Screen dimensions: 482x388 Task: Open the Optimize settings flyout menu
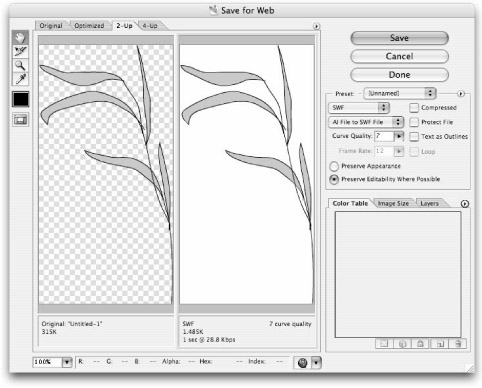tap(461, 94)
